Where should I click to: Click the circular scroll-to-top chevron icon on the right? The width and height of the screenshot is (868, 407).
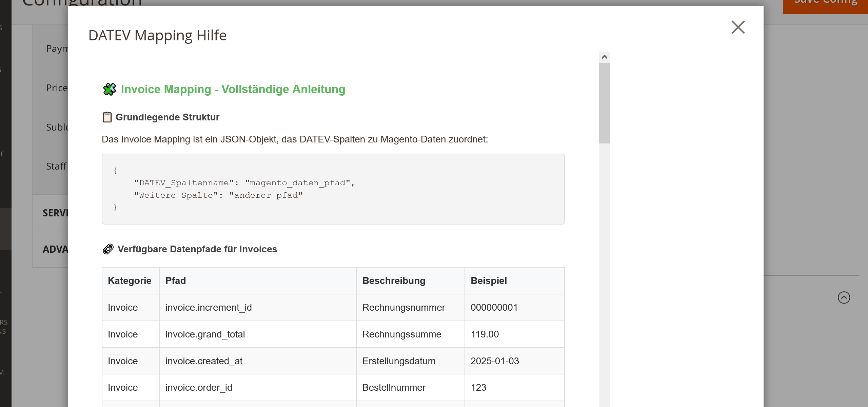point(844,298)
